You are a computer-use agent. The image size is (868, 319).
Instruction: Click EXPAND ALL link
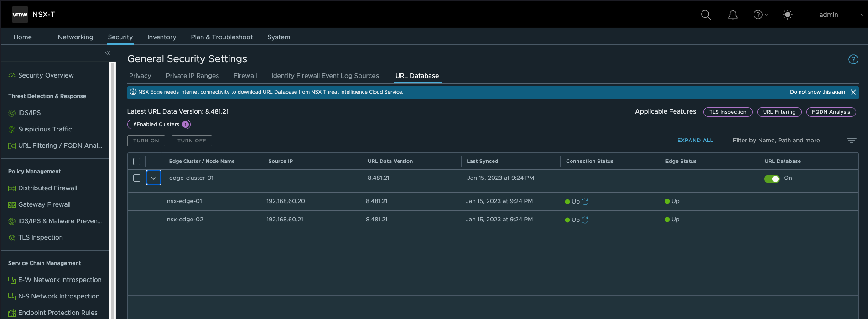695,140
